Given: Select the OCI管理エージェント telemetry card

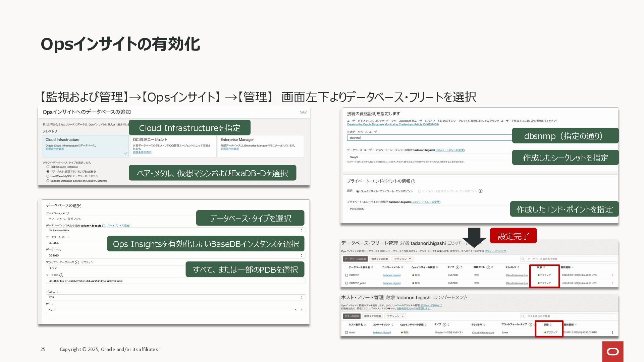Looking at the screenshot, I should 173,146.
